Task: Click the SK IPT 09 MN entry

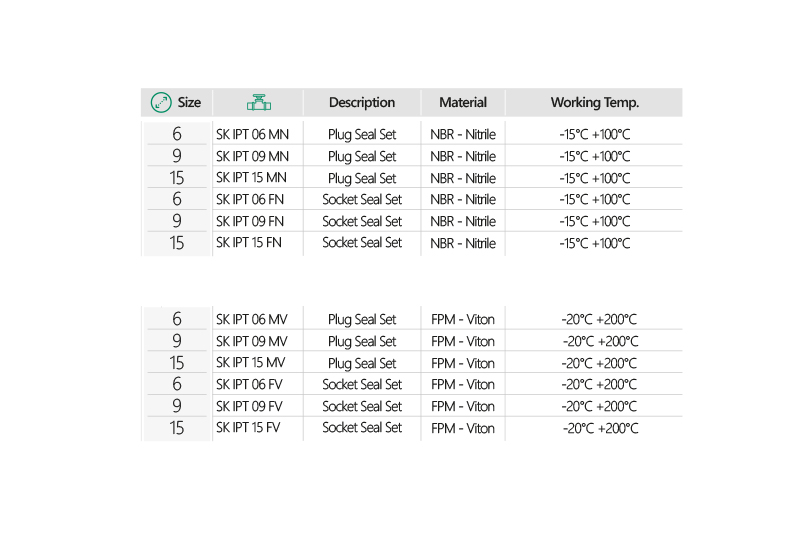Action: point(252,156)
